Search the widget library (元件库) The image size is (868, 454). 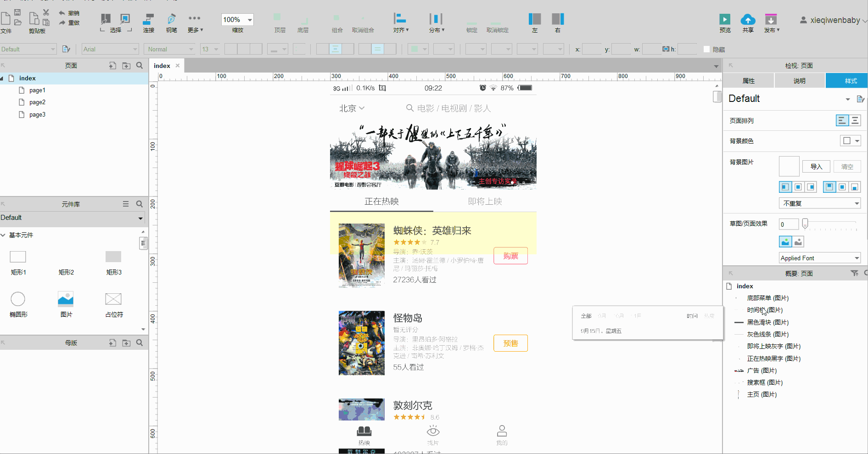pos(140,204)
